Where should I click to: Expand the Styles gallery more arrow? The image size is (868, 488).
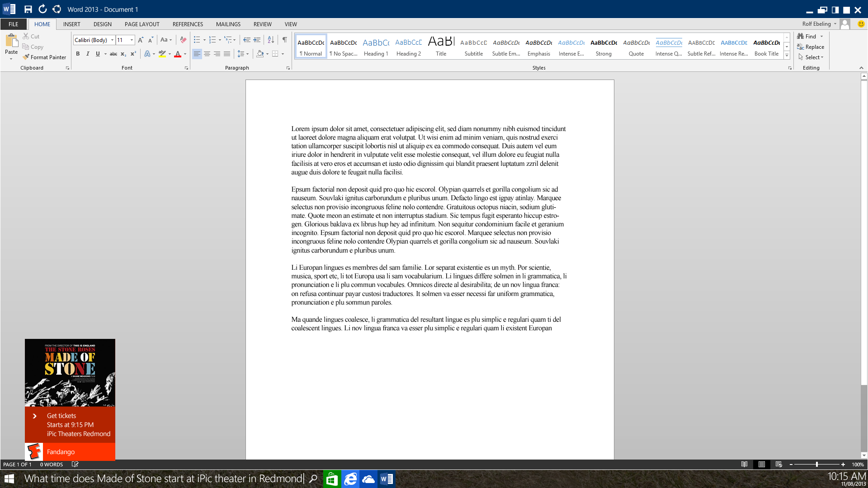pyautogui.click(x=787, y=56)
